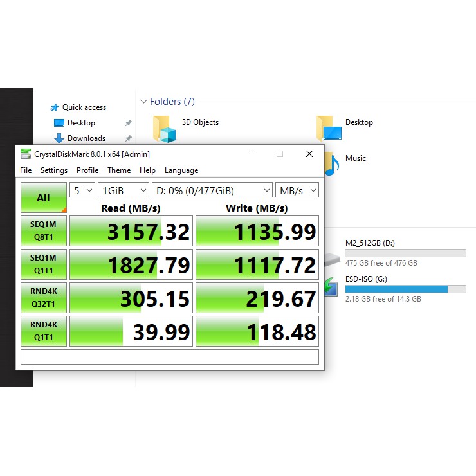Click the 3D Objects folder icon
The width and height of the screenshot is (476, 476).
point(164,129)
